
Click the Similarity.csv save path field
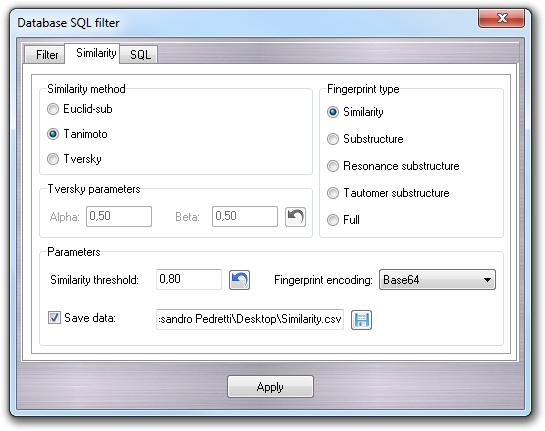(x=250, y=319)
